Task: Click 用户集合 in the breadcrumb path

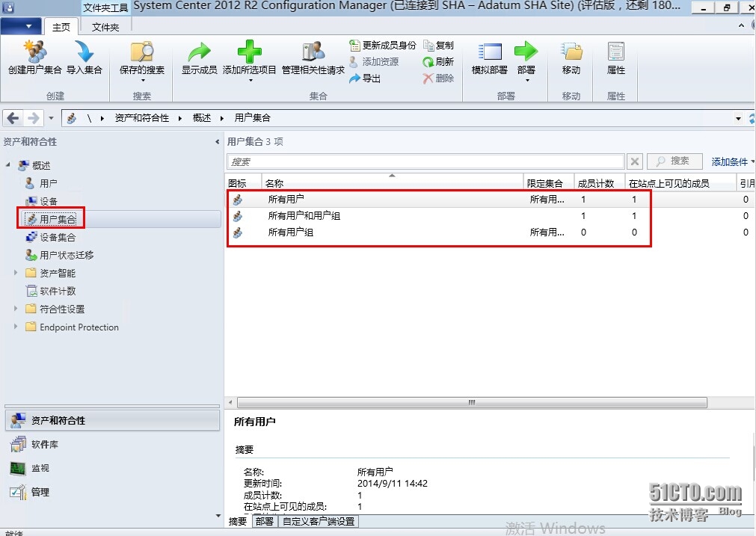Action: click(x=252, y=117)
